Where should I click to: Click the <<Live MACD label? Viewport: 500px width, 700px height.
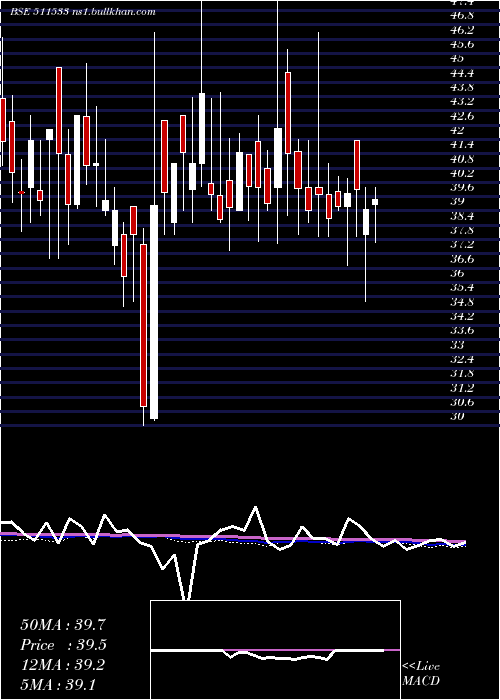point(421,673)
